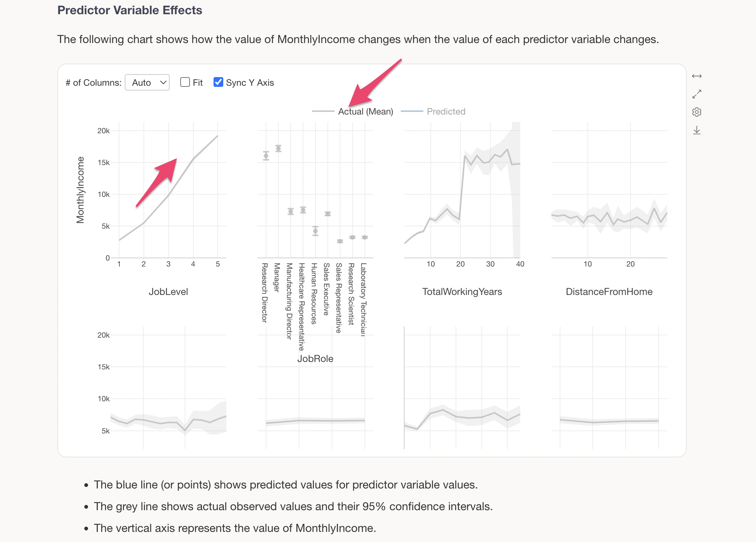Click the Manager data point marker

278,148
